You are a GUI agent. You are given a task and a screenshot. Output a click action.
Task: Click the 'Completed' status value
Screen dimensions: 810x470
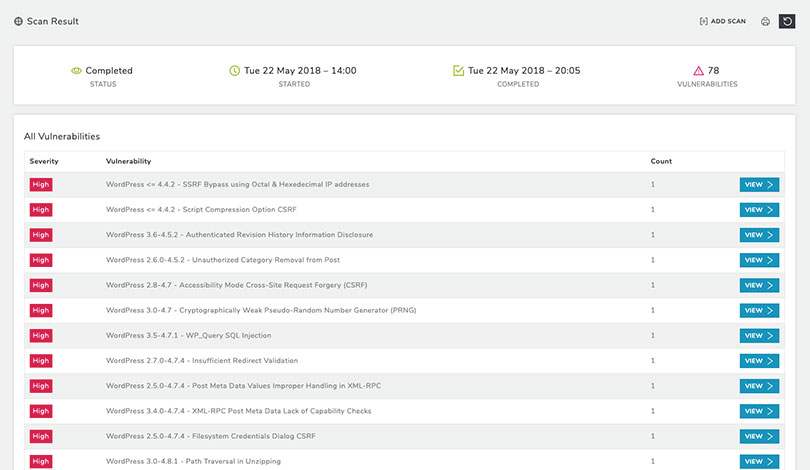pyautogui.click(x=109, y=71)
